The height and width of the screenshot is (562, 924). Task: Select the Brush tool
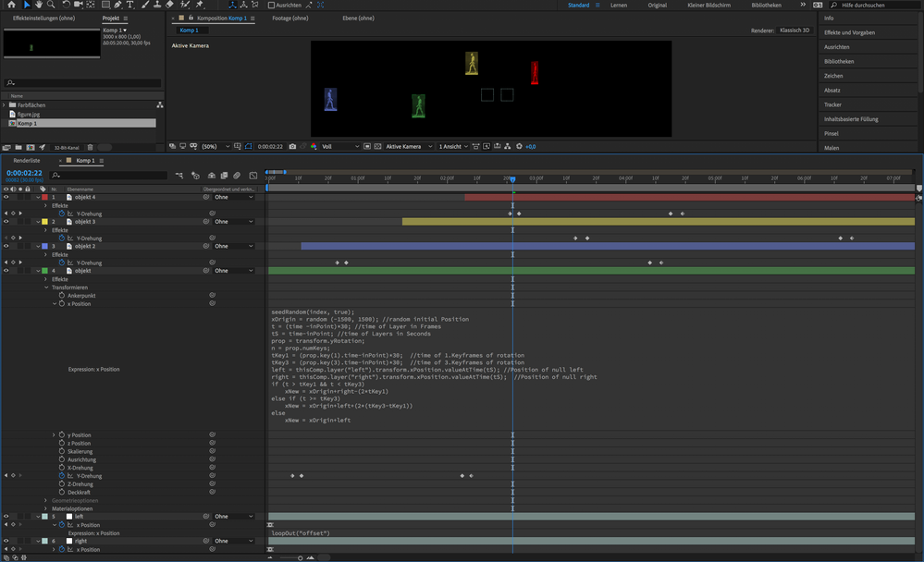145,5
